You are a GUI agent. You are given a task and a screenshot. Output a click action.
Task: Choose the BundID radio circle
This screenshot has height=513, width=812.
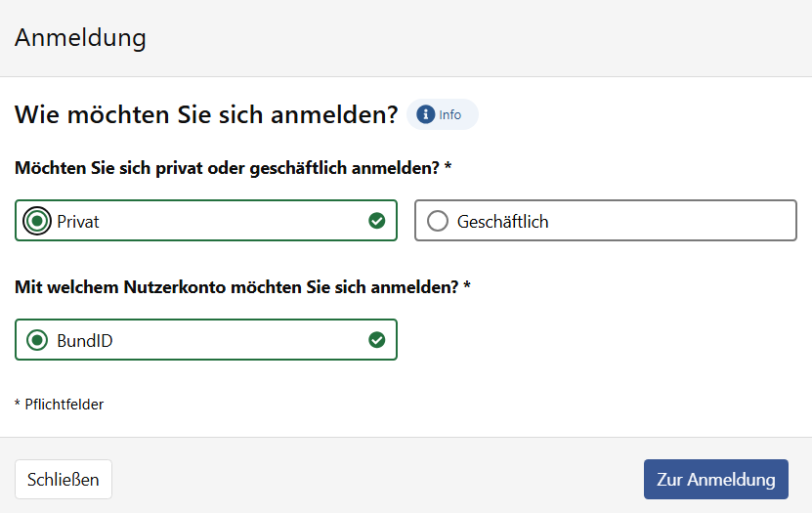pos(37,340)
